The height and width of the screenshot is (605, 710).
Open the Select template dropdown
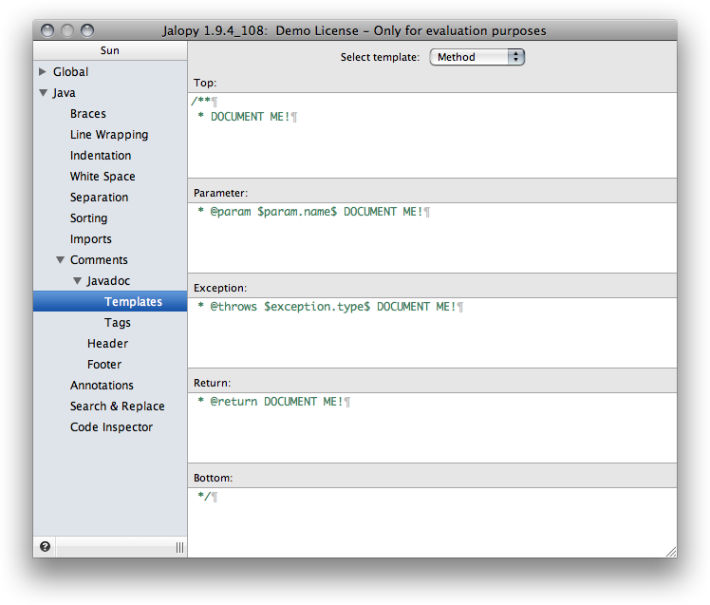tap(477, 57)
